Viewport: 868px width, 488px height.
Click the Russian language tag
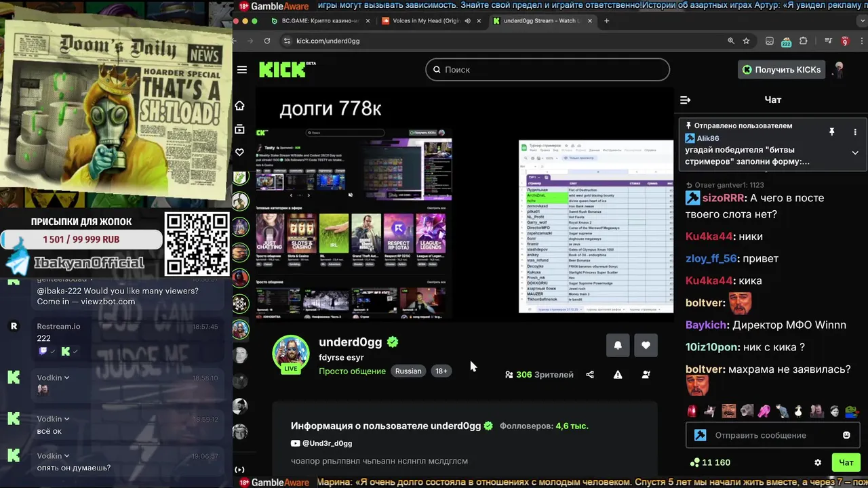408,371
